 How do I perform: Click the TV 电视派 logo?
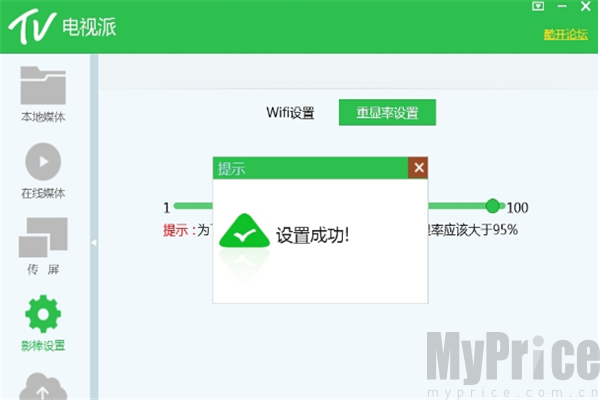(62, 27)
